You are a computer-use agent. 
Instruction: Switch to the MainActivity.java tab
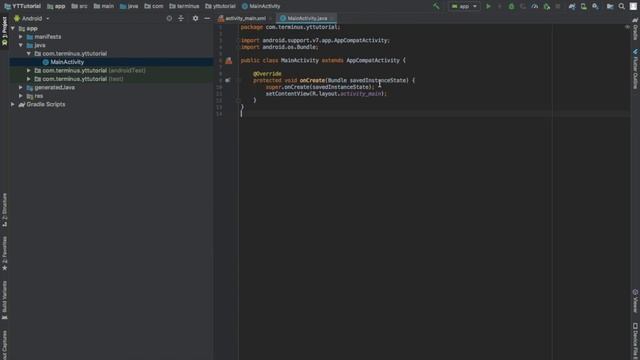point(307,18)
